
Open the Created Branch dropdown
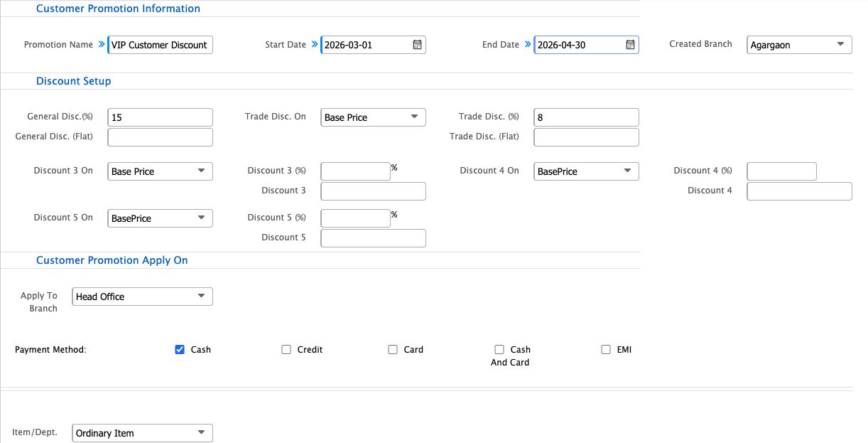coord(799,45)
